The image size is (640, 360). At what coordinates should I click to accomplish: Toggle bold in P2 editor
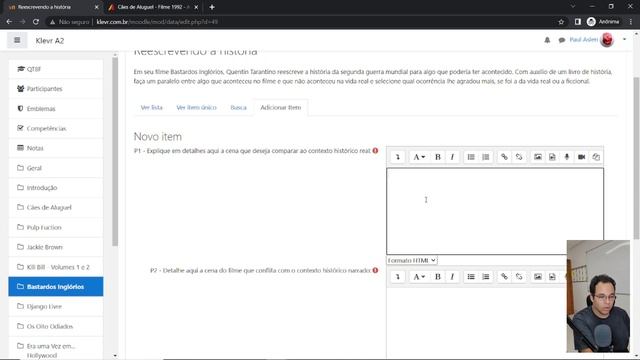(438, 276)
